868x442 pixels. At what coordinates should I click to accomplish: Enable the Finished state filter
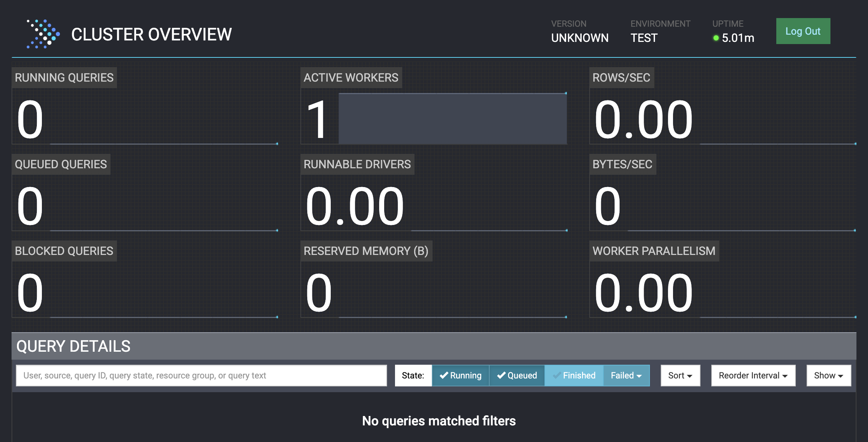point(574,376)
